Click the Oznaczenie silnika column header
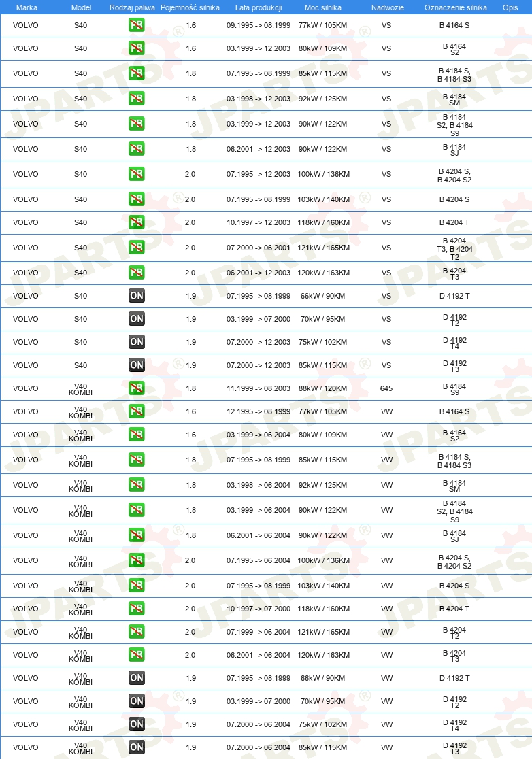This screenshot has height=759, width=532. click(456, 7)
